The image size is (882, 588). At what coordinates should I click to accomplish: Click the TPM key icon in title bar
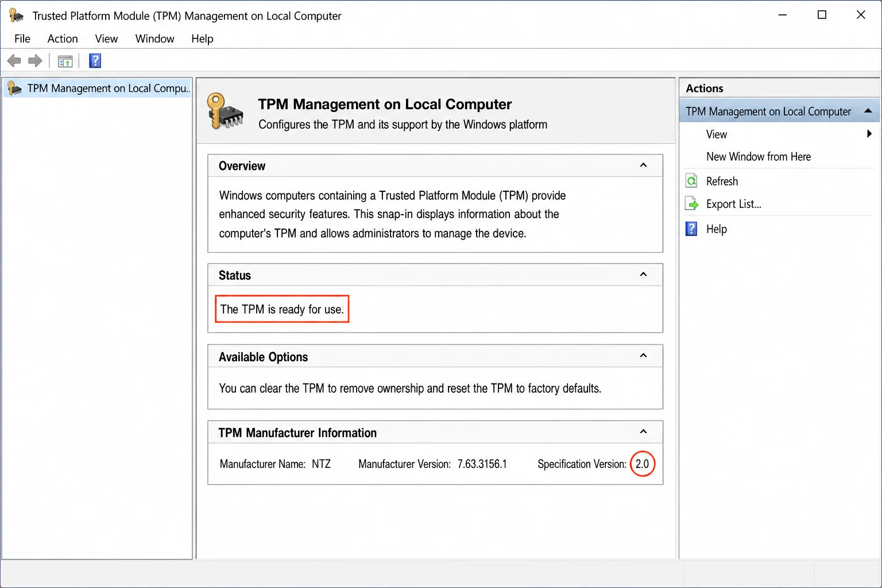point(16,16)
